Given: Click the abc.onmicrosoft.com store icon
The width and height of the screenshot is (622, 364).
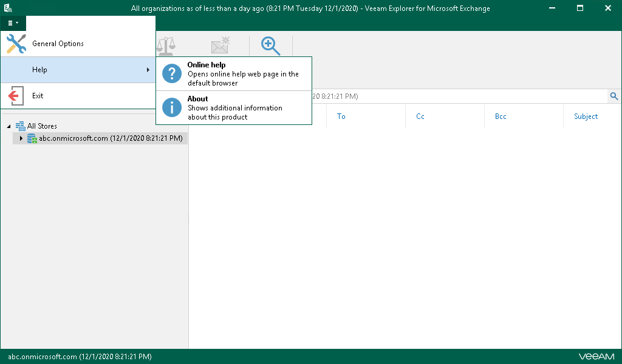Looking at the screenshot, I should click(x=32, y=138).
